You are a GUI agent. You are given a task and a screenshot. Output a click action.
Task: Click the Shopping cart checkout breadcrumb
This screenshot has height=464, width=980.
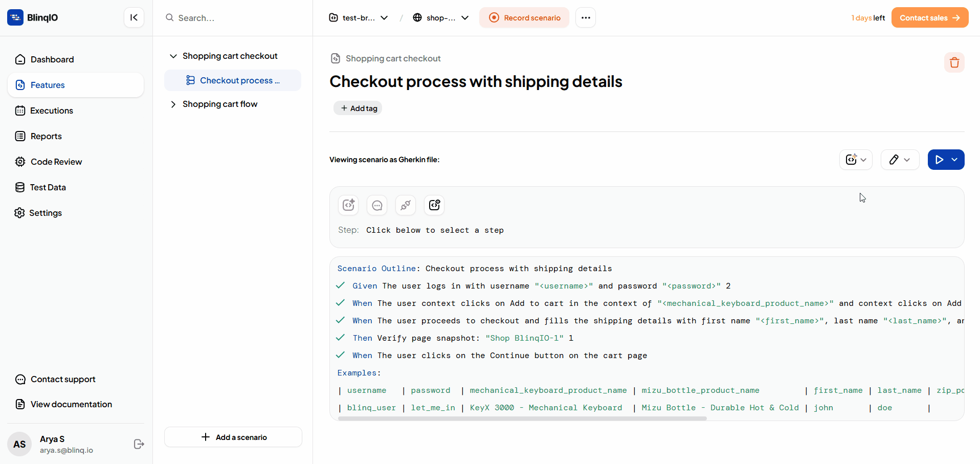coord(393,58)
